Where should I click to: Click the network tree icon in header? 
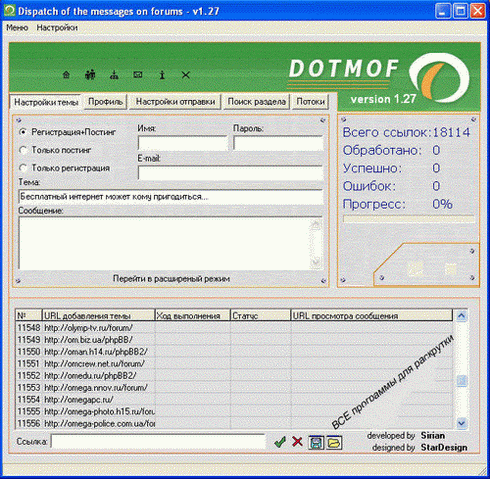[114, 75]
